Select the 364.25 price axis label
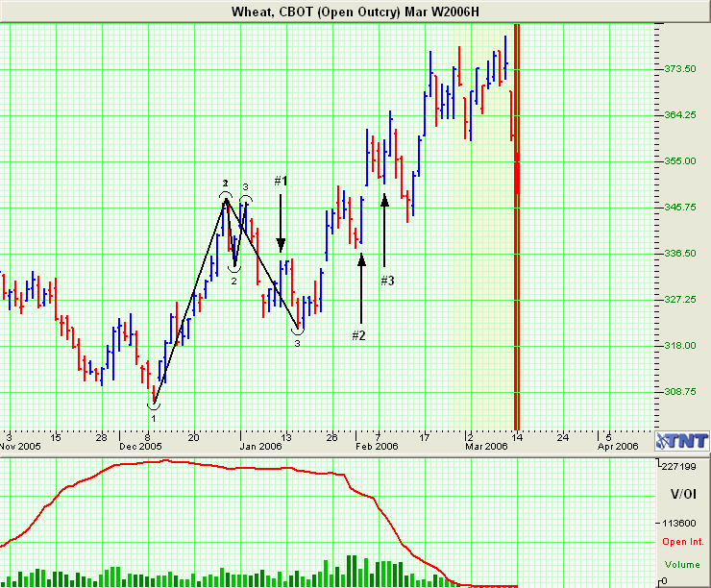This screenshot has height=588, width=711. coord(679,115)
